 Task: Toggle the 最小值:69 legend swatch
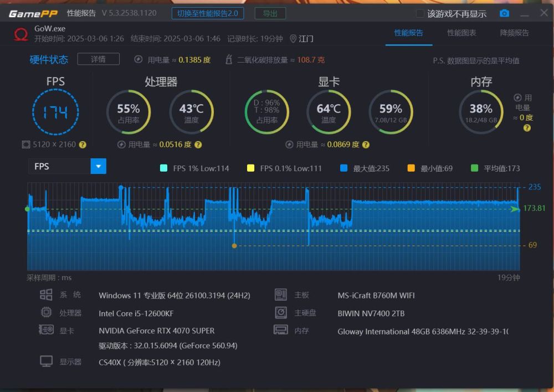pyautogui.click(x=411, y=168)
